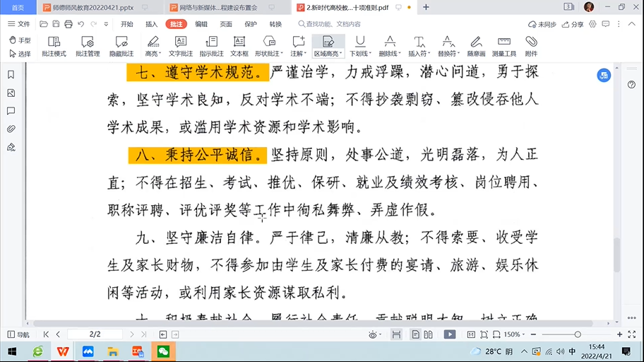644x362 pixels.
Task: Click the 批注管理 annotation manager icon
Action: pyautogui.click(x=88, y=46)
